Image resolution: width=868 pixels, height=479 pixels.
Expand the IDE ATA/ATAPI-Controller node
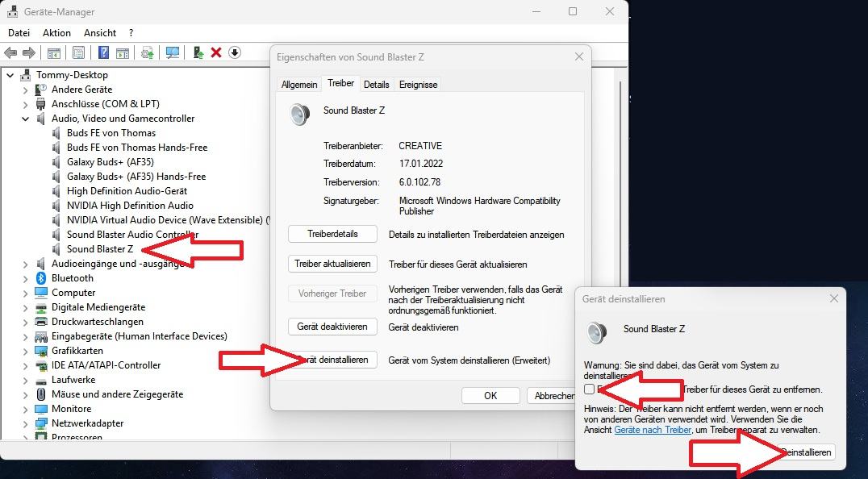[x=26, y=365]
